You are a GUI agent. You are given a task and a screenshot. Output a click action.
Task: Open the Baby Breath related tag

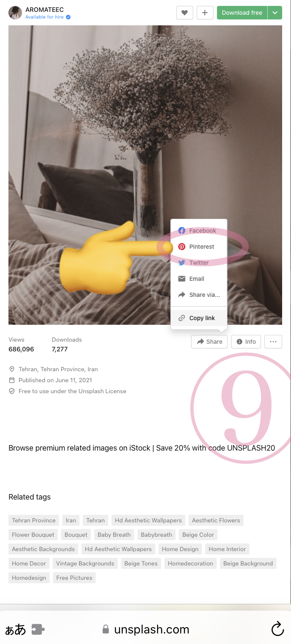(x=114, y=535)
